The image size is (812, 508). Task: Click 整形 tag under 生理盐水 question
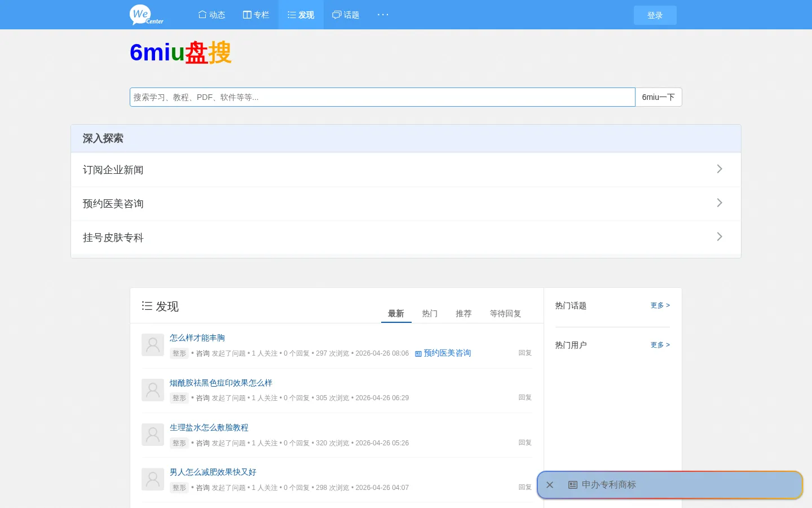click(179, 443)
